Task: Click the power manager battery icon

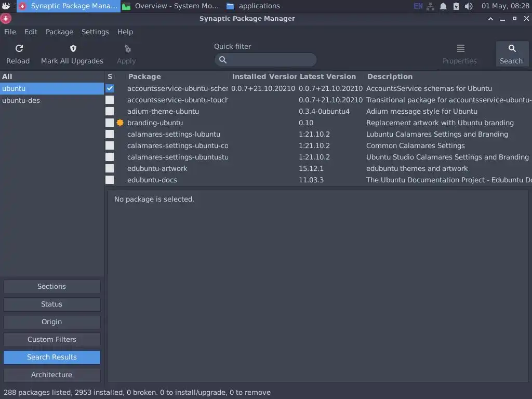Action: tap(456, 6)
